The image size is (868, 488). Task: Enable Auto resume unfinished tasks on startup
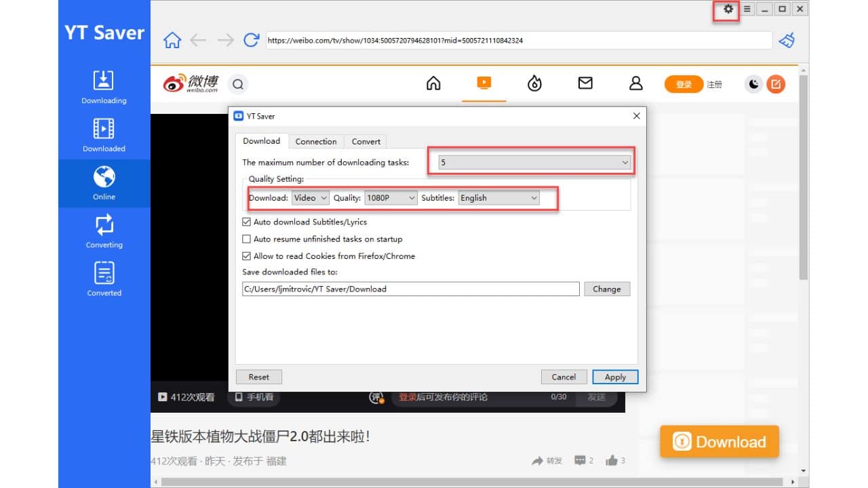pyautogui.click(x=247, y=239)
